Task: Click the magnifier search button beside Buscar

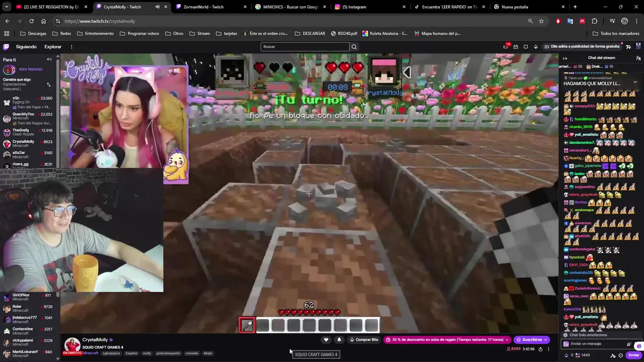Action: click(354, 47)
